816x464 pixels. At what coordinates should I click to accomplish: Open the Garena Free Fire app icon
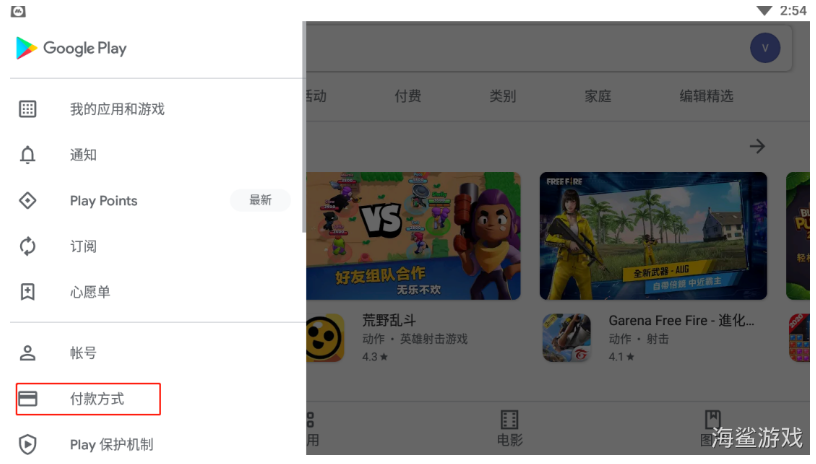pos(567,338)
